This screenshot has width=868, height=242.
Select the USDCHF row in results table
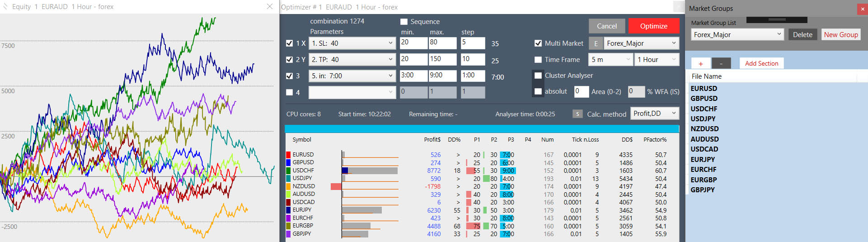coord(303,171)
